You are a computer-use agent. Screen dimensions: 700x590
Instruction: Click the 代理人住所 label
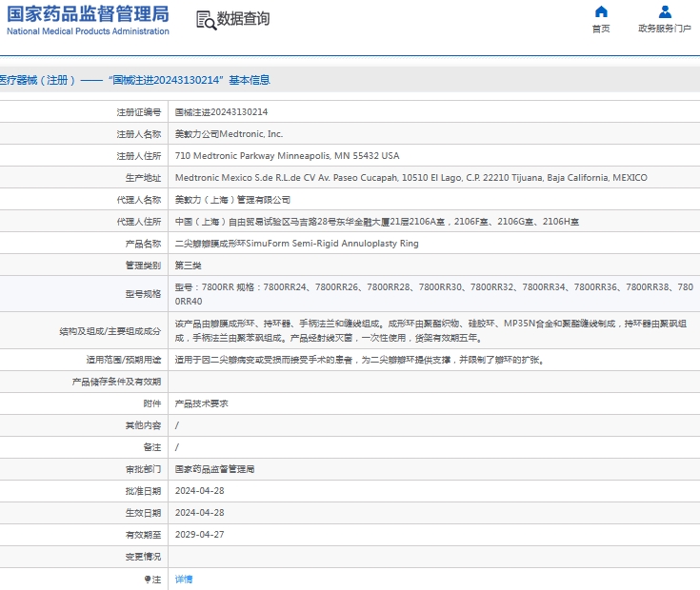point(138,221)
